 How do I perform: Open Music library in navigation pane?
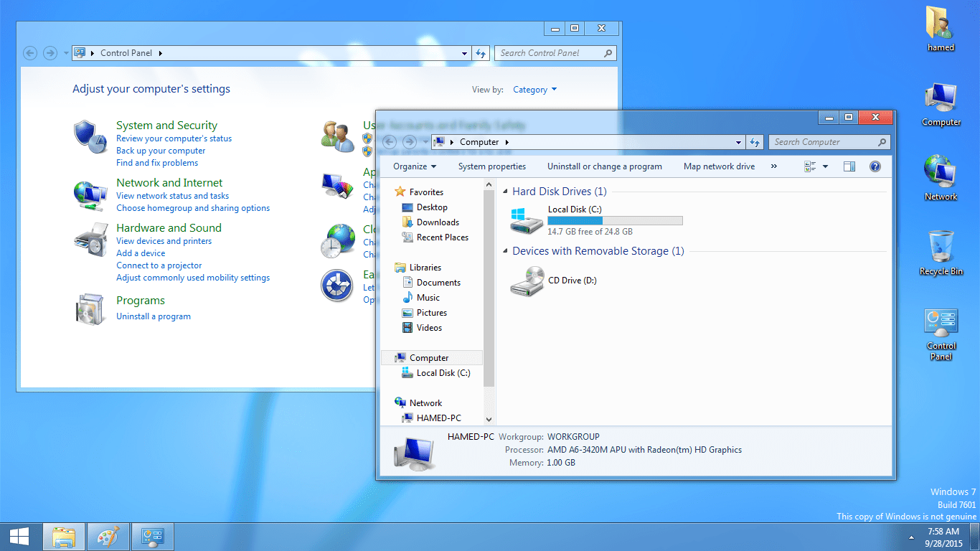[428, 298]
